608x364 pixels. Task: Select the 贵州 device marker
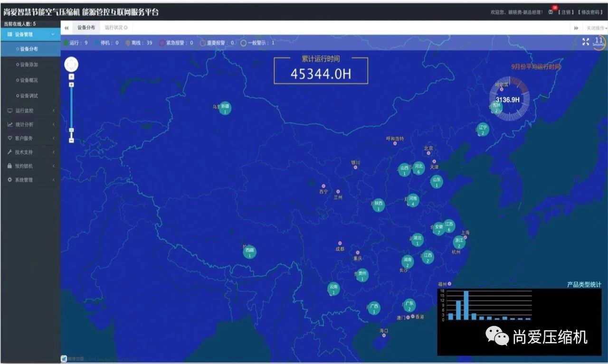362,275
